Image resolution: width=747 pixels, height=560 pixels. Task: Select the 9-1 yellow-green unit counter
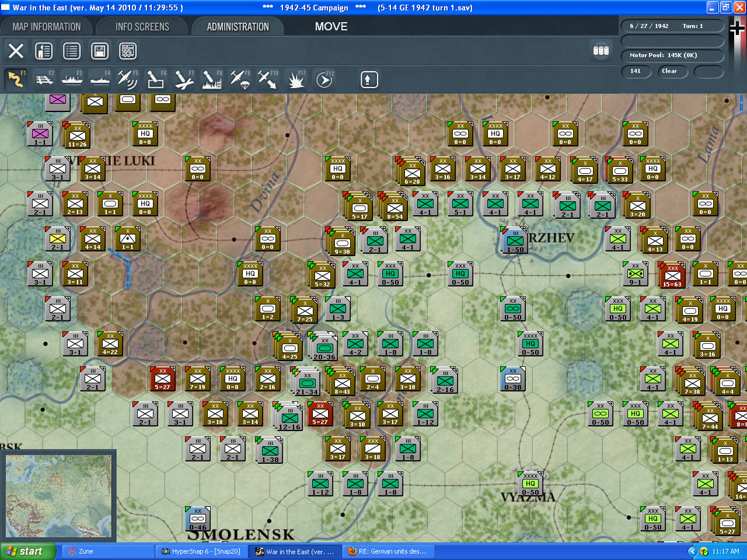click(x=635, y=274)
